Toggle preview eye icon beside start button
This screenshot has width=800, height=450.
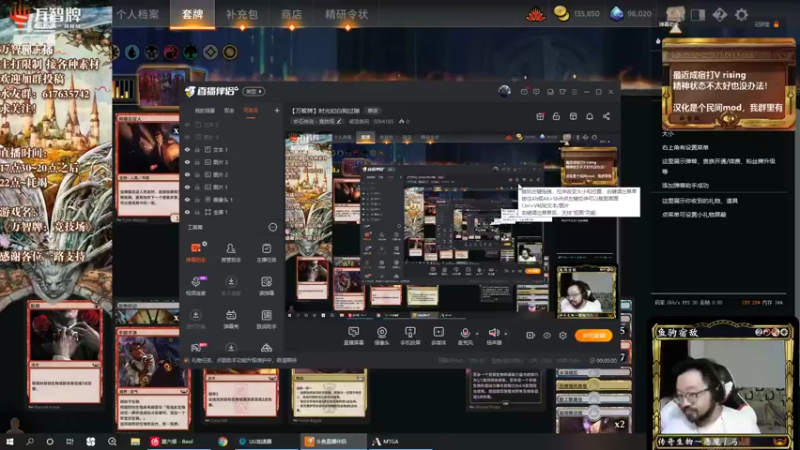pos(547,335)
